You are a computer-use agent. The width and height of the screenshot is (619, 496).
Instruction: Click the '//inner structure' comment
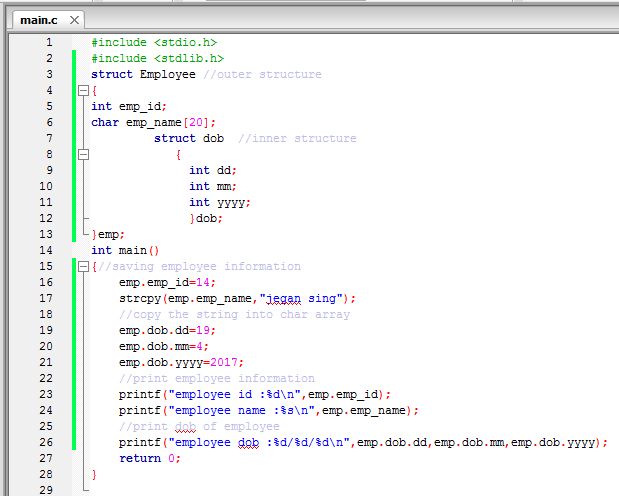pos(297,138)
